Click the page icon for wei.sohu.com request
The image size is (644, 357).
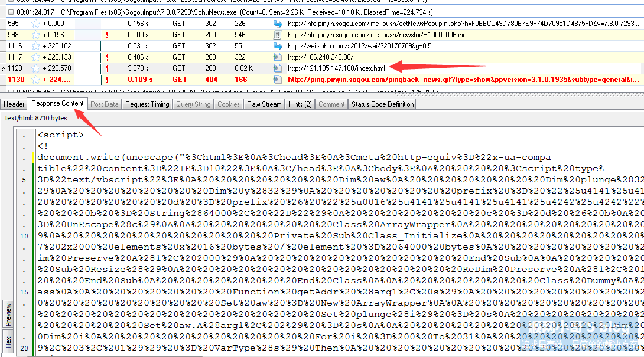(x=278, y=46)
